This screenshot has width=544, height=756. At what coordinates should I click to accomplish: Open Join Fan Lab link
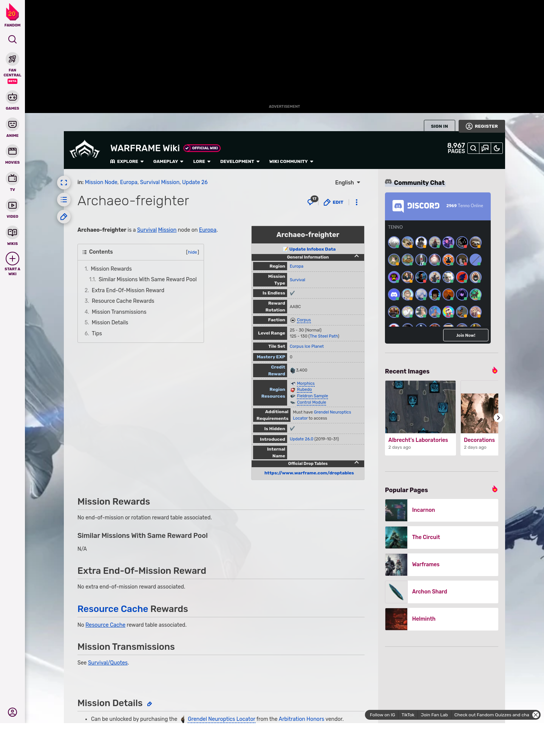coord(434,715)
